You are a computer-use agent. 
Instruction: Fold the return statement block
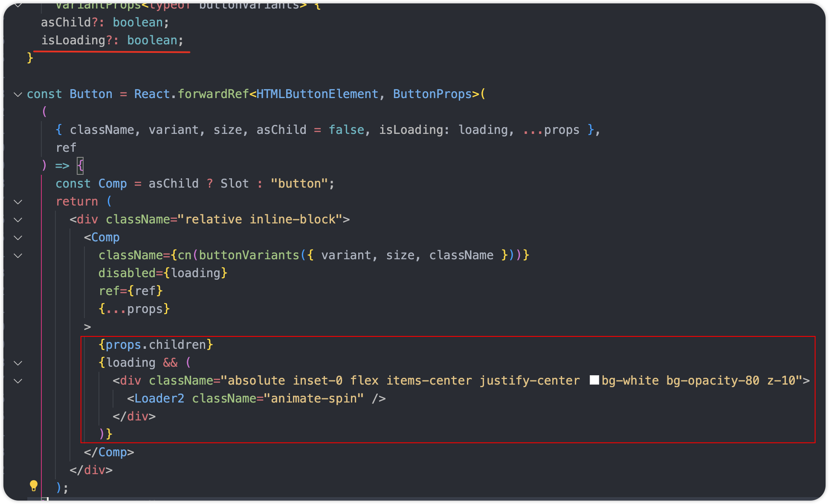18,202
